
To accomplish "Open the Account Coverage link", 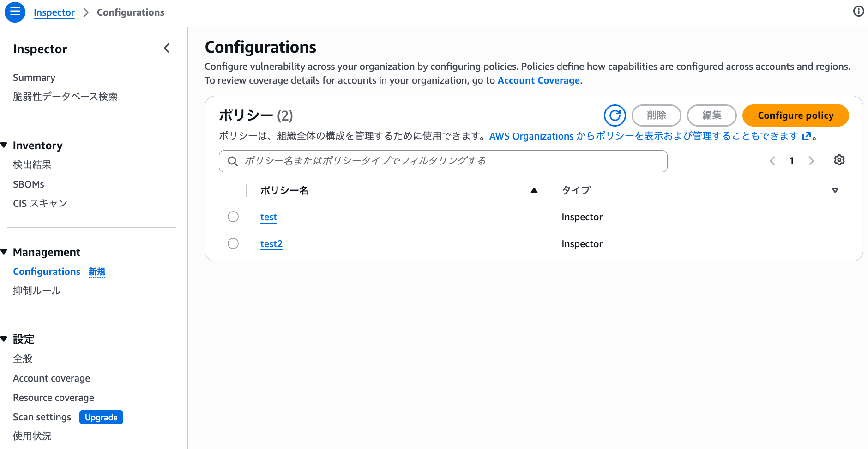I will [539, 80].
